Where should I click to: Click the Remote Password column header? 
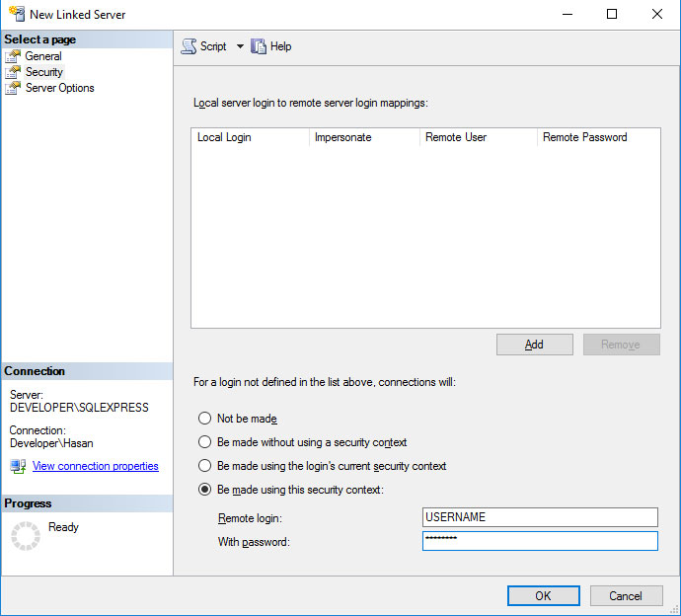click(x=599, y=137)
